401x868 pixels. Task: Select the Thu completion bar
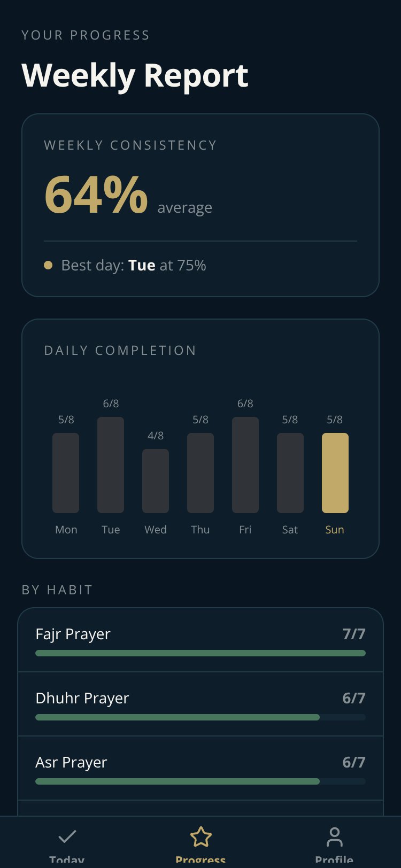(x=200, y=473)
